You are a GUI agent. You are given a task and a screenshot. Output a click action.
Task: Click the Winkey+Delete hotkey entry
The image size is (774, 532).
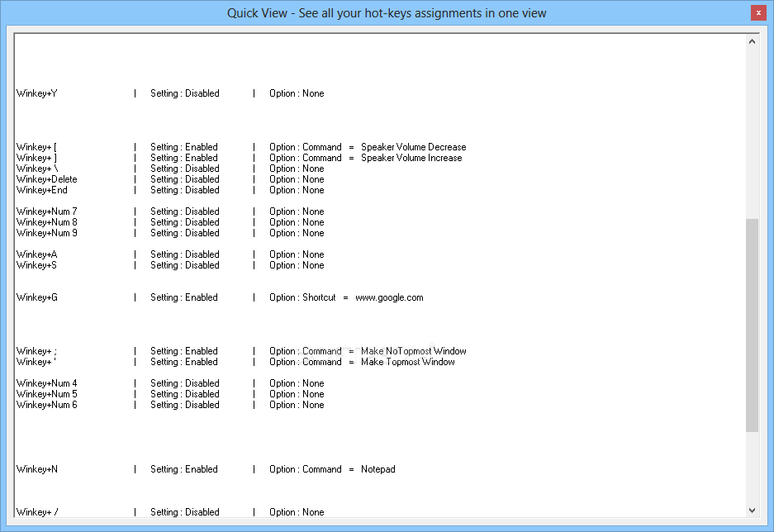coord(47,179)
